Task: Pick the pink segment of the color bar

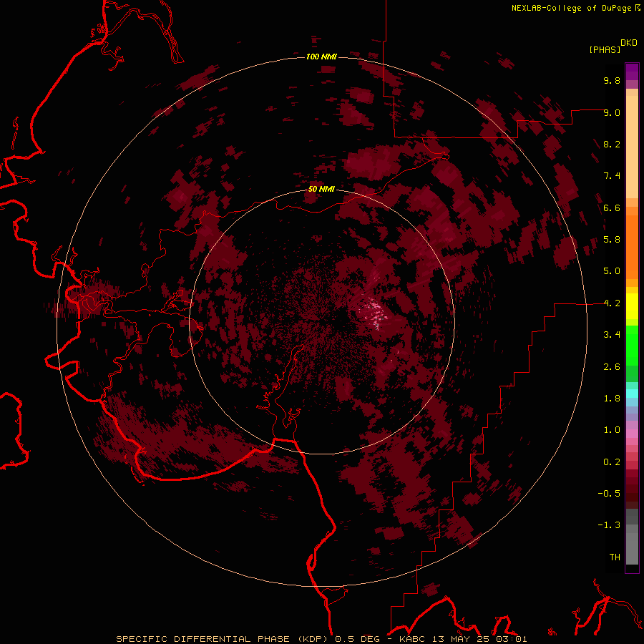Action: [632, 434]
